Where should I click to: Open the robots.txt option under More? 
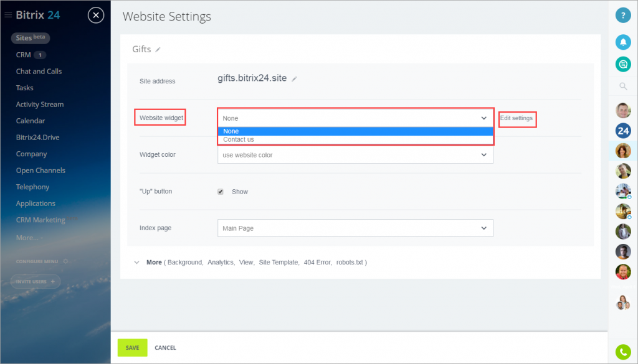[x=350, y=263]
